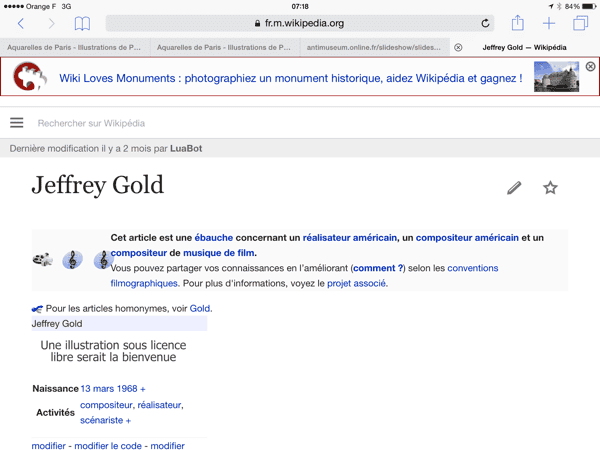
Task: Click the fr.m.wikipedia.org address bar
Action: tap(300, 23)
